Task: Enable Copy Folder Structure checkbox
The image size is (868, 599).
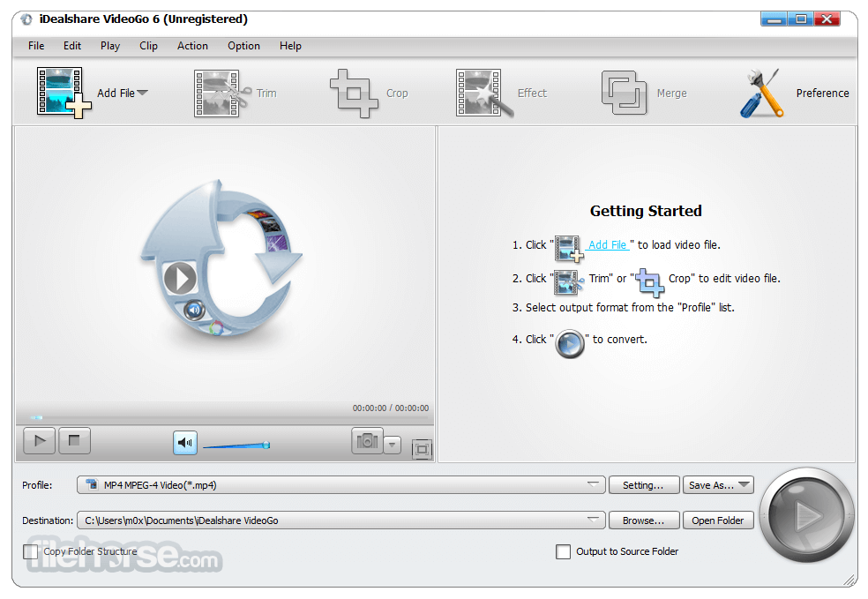Action: [31, 551]
